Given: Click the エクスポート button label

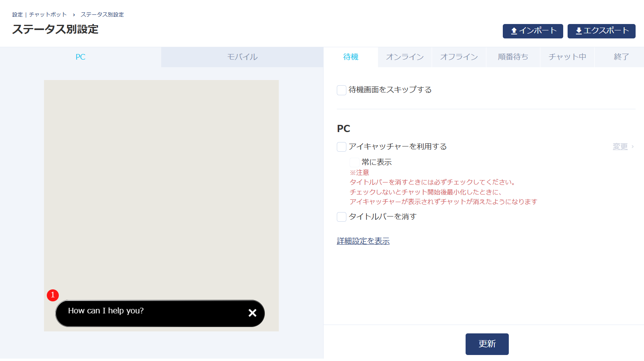Looking at the screenshot, I should 606,31.
